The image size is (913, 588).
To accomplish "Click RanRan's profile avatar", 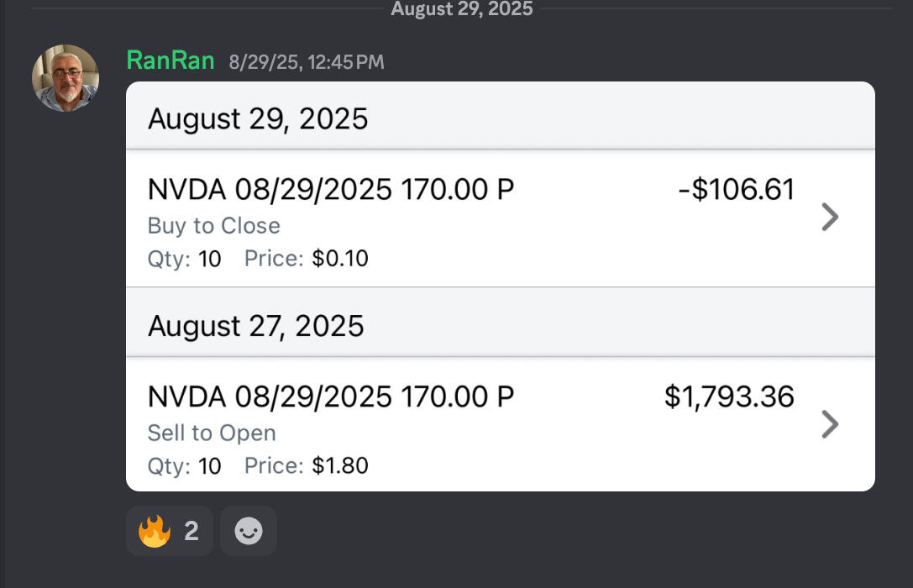I will [66, 78].
